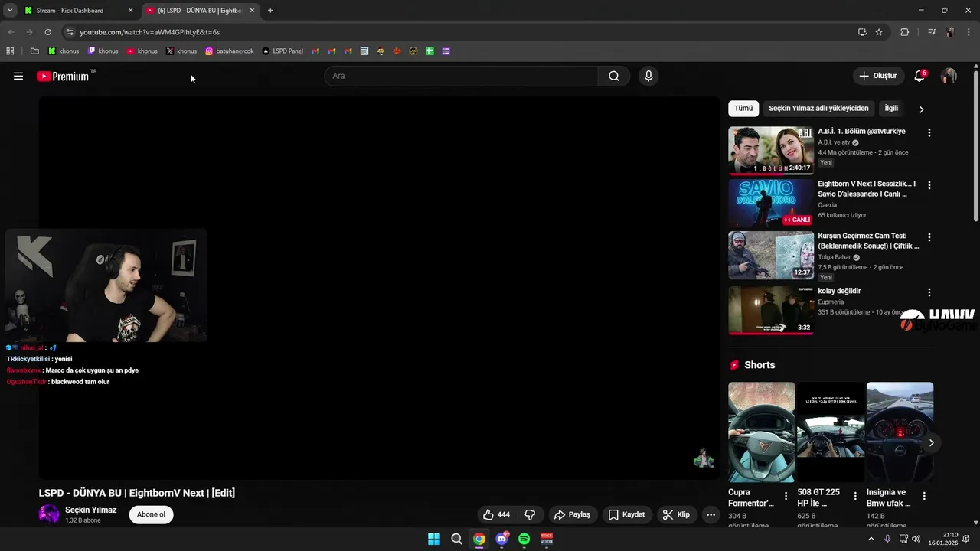Open the Cupra Formentor short thumbnail
980x551 pixels.
[x=762, y=432]
